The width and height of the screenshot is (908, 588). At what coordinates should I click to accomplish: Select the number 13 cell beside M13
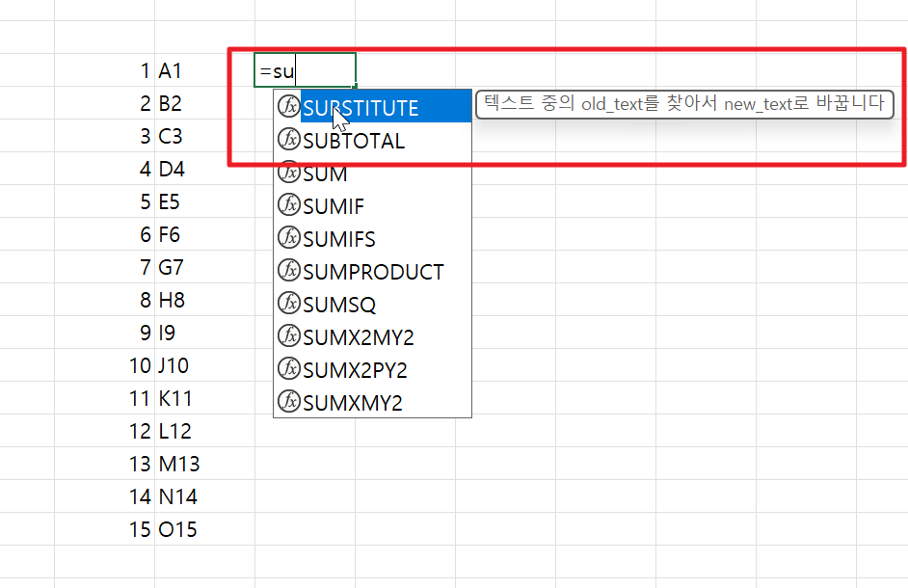(x=105, y=463)
